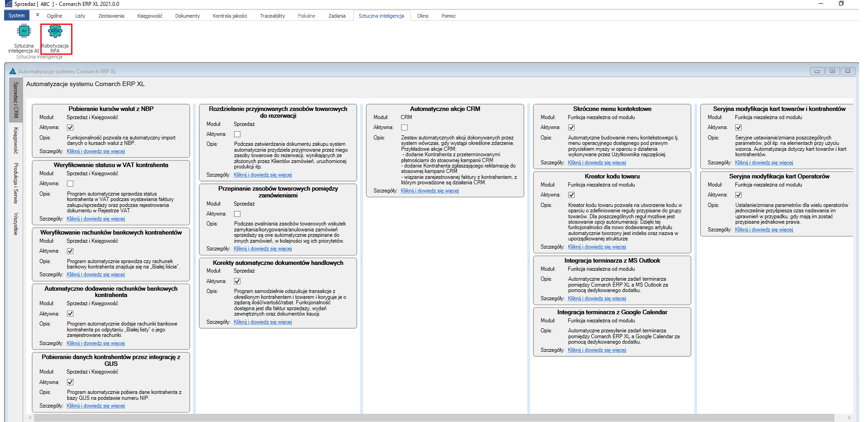Open the Zadania ribbon tab
This screenshot has width=868, height=422.
(x=337, y=16)
